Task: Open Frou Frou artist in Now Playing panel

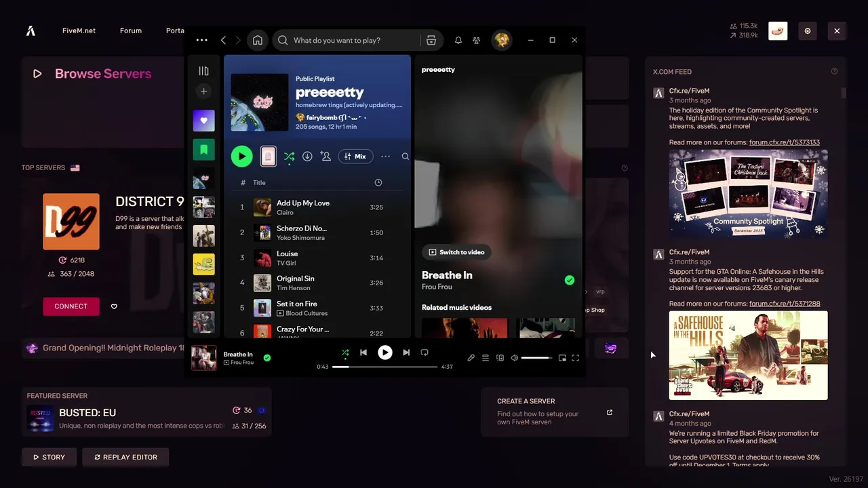Action: point(437,287)
